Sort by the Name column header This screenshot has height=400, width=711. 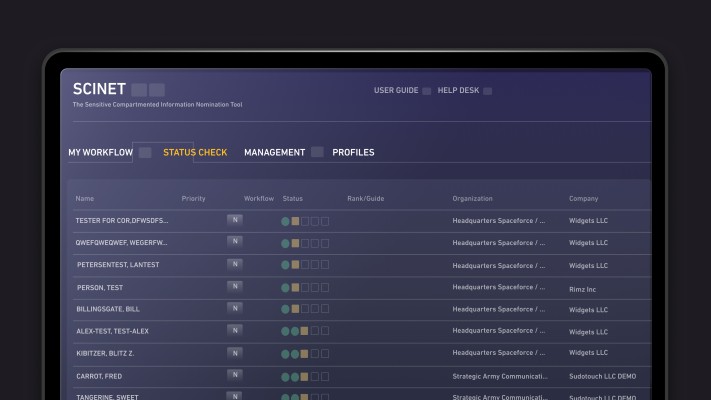(85, 199)
